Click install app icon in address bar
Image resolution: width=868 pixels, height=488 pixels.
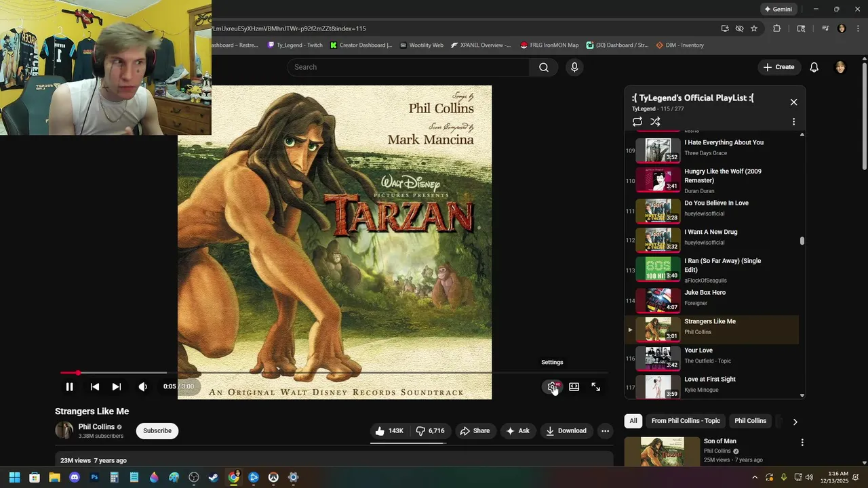(x=725, y=28)
